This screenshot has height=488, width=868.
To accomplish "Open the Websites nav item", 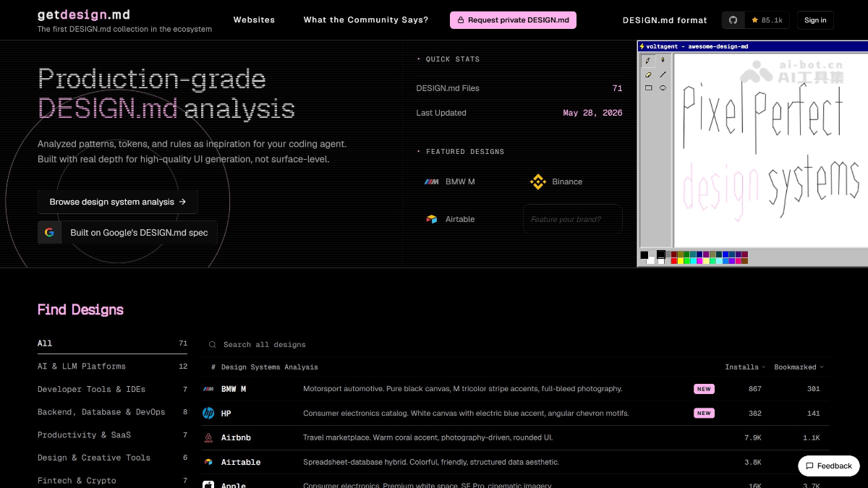I will 254,20.
